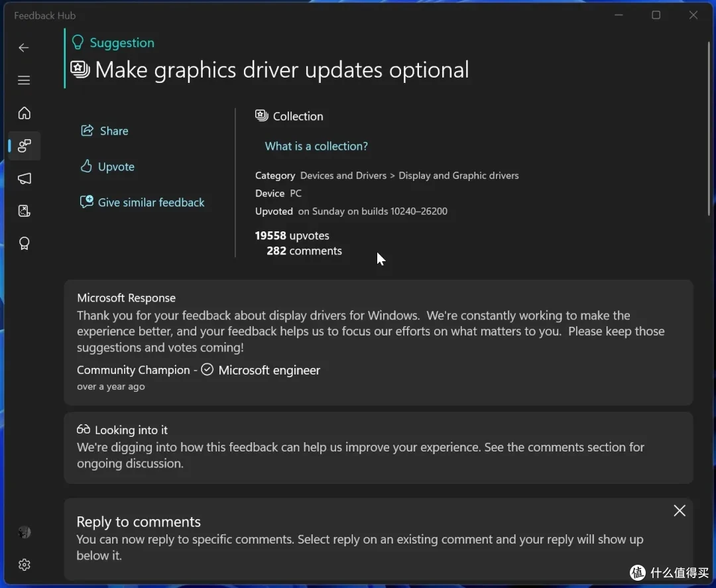Click 'Devices and Drivers' category text

point(343,175)
